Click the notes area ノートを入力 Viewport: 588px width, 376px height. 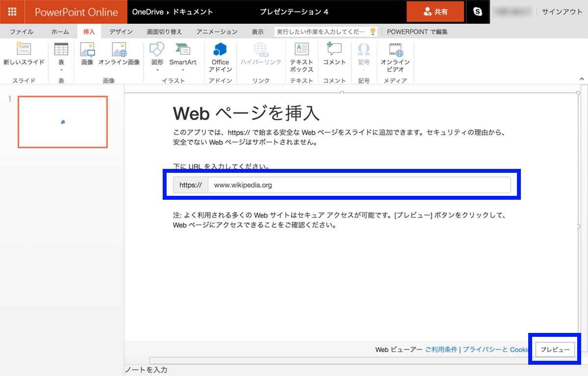click(147, 370)
